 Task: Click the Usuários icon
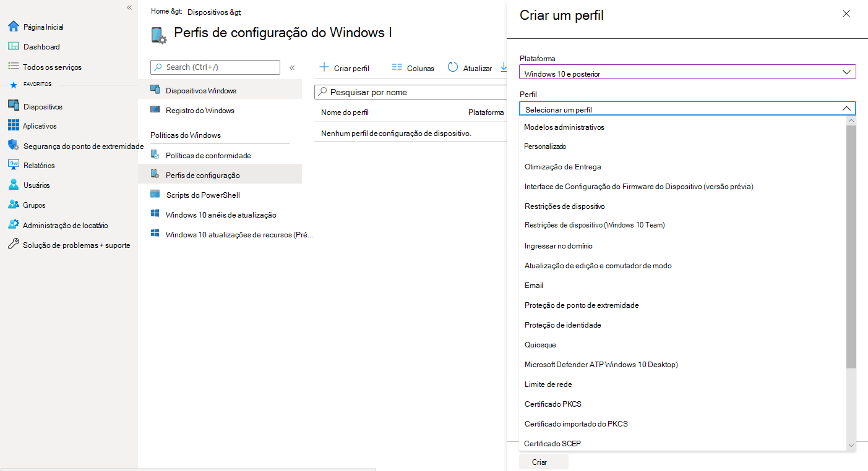(14, 184)
